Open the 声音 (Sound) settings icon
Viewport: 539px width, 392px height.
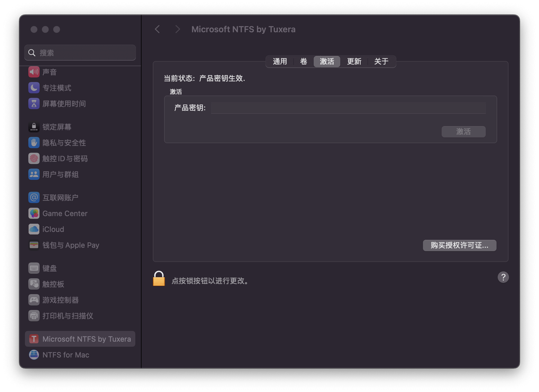click(x=34, y=72)
